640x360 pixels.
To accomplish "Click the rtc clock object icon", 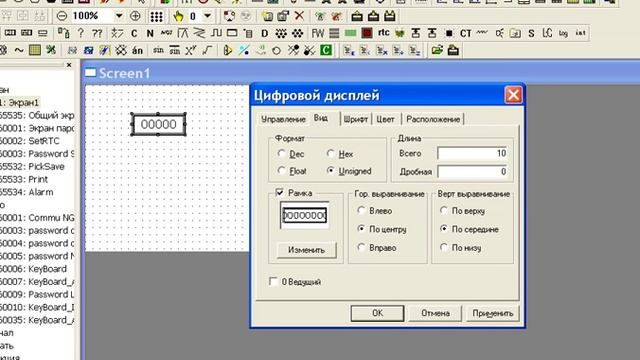I will click(x=383, y=33).
